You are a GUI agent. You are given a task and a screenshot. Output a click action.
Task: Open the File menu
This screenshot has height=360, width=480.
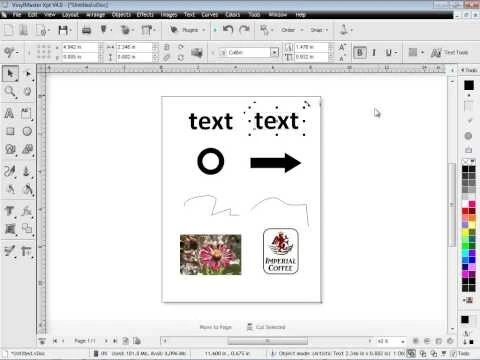pos(17,15)
